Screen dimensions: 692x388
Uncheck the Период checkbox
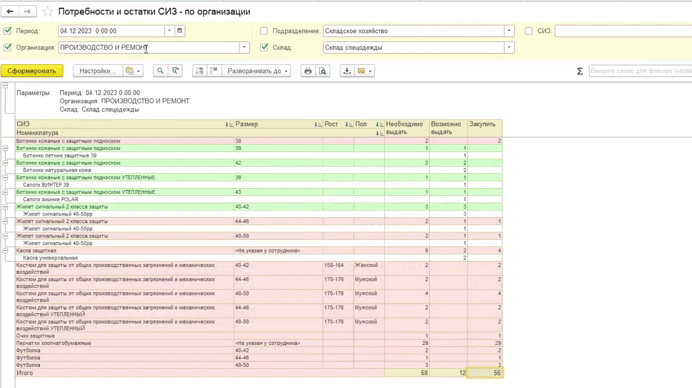click(8, 31)
